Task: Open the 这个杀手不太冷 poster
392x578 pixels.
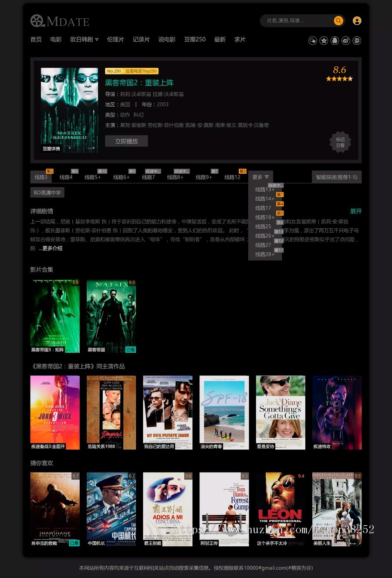Action: [x=280, y=509]
